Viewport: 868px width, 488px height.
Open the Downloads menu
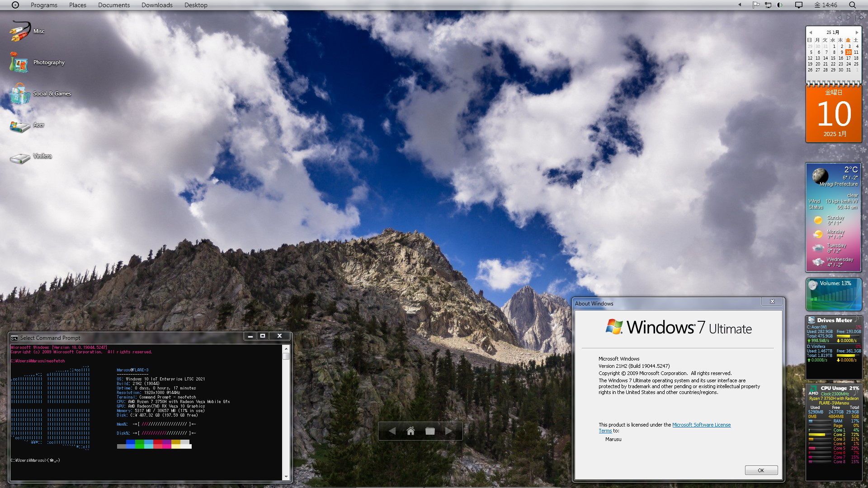tap(157, 5)
